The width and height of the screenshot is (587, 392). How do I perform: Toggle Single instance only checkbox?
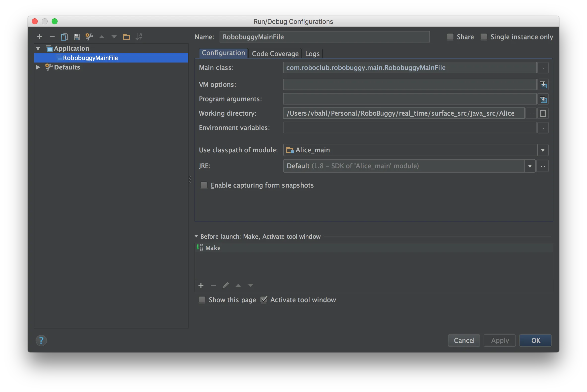pos(484,37)
